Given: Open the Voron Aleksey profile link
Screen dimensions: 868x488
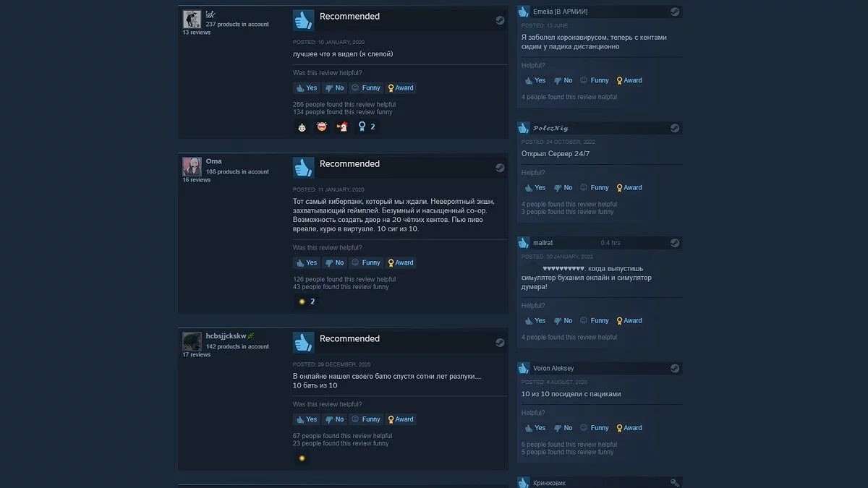Looking at the screenshot, I should (x=553, y=368).
